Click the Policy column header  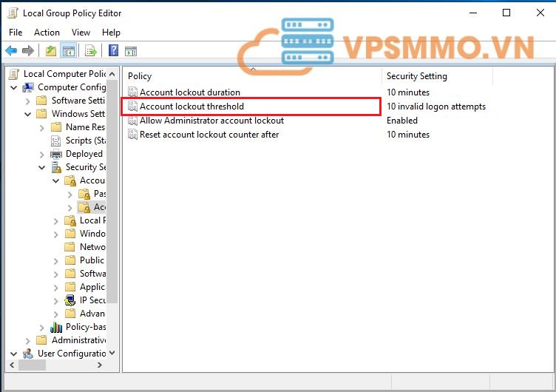(x=140, y=76)
